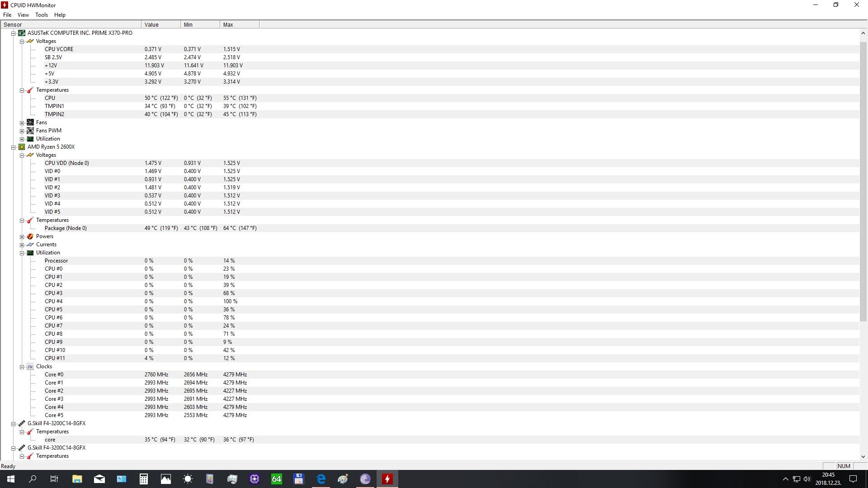Click the ASUSTeK motherboard icon in the tree
Image resolution: width=868 pixels, height=488 pixels.
(21, 33)
